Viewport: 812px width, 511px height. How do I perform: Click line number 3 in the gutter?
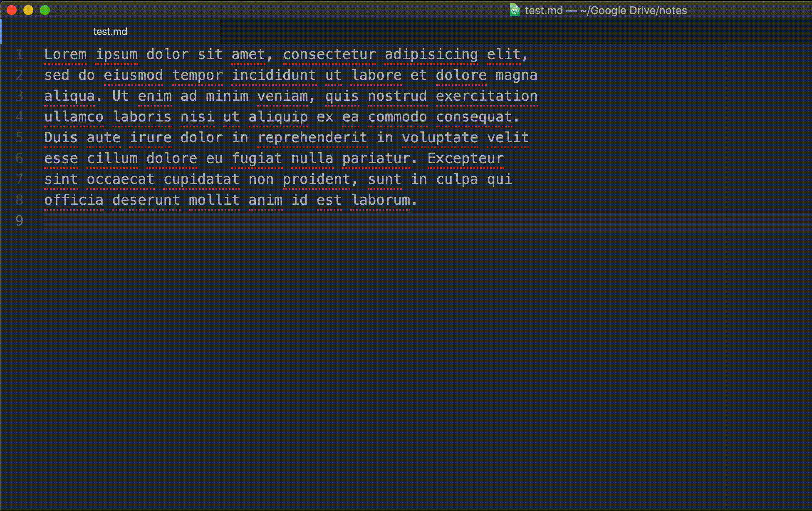19,96
